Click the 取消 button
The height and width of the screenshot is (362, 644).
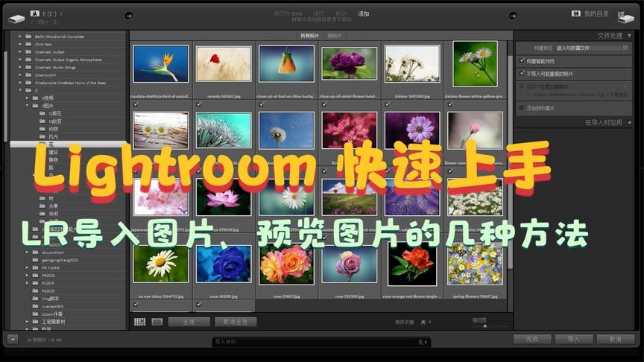tap(615, 339)
